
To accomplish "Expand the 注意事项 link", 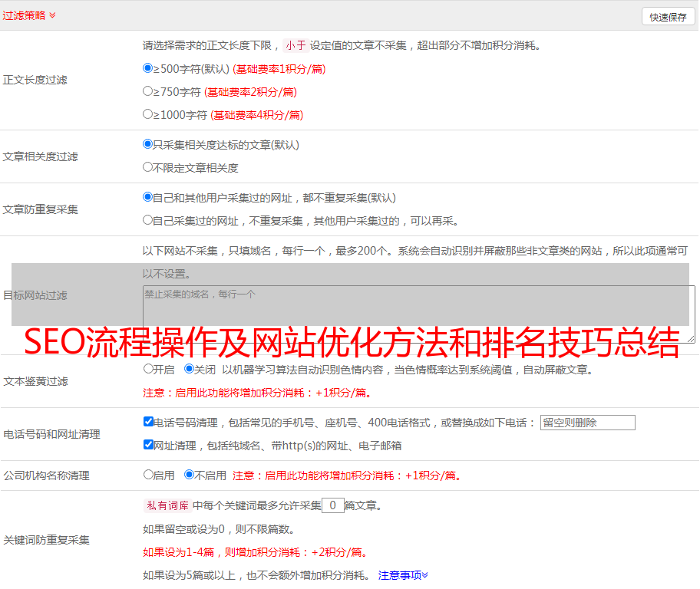I will point(403,575).
